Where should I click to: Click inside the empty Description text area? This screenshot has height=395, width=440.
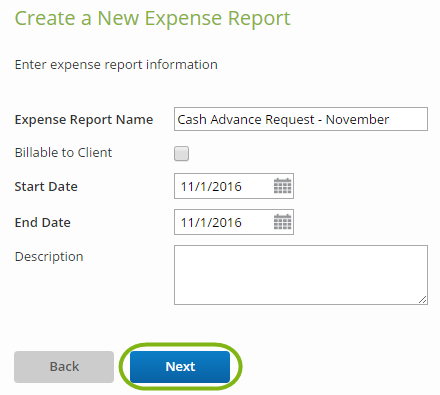pyautogui.click(x=301, y=275)
